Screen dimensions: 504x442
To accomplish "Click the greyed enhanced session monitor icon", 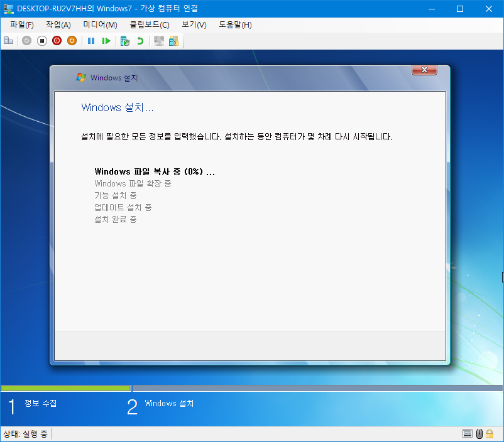I will [x=159, y=41].
